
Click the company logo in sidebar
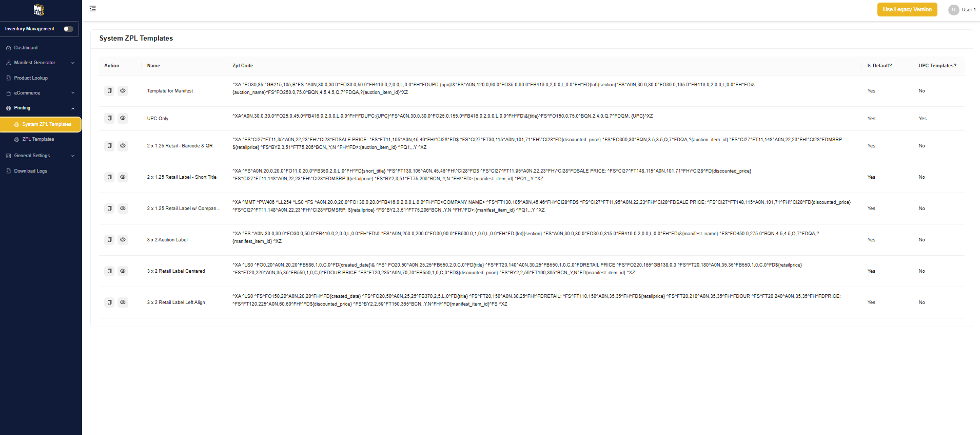(39, 10)
